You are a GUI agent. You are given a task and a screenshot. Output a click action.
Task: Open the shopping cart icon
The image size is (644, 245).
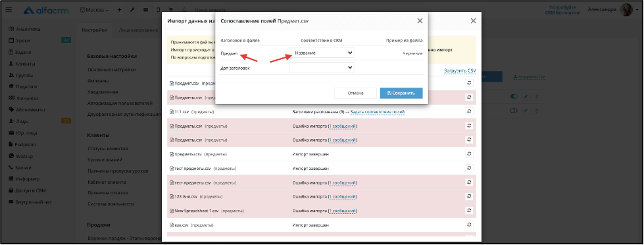(x=171, y=10)
